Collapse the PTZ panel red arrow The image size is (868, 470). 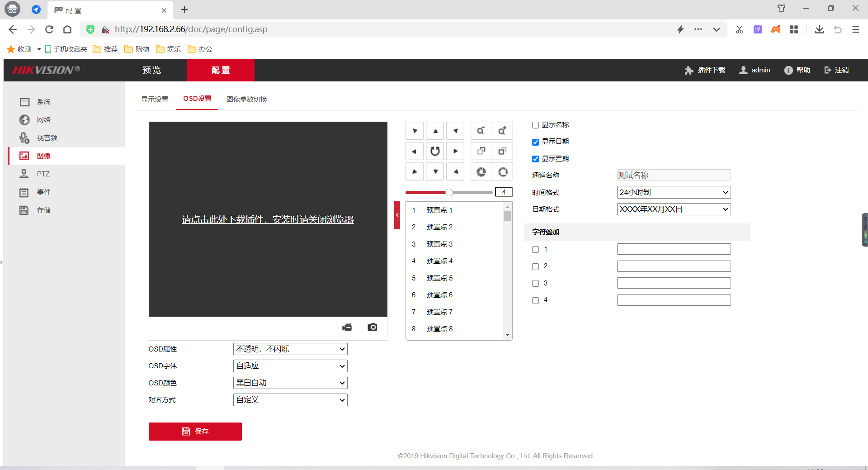[x=397, y=215]
